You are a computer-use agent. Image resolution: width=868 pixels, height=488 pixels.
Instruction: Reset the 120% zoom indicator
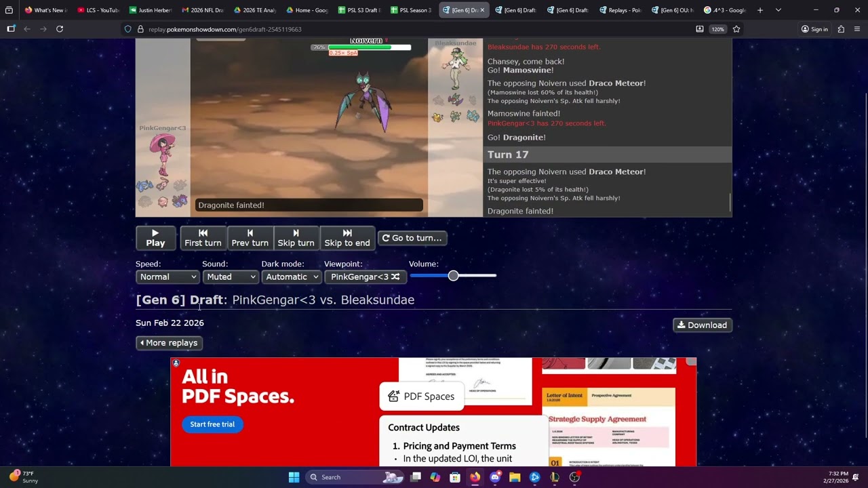[718, 29]
